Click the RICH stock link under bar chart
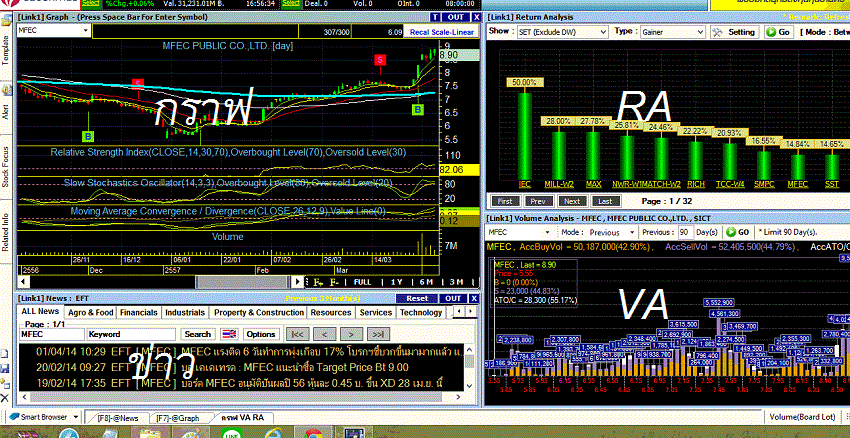The height and width of the screenshot is (438, 850). (696, 184)
